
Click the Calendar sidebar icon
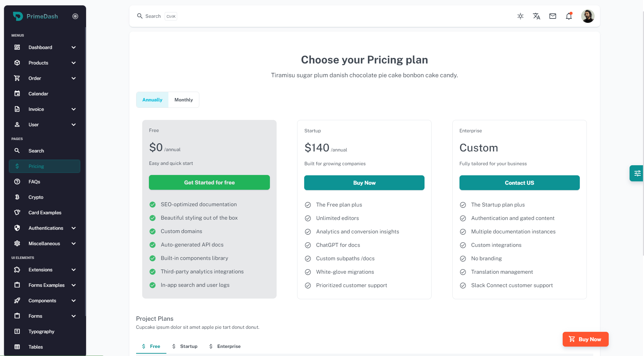click(17, 94)
